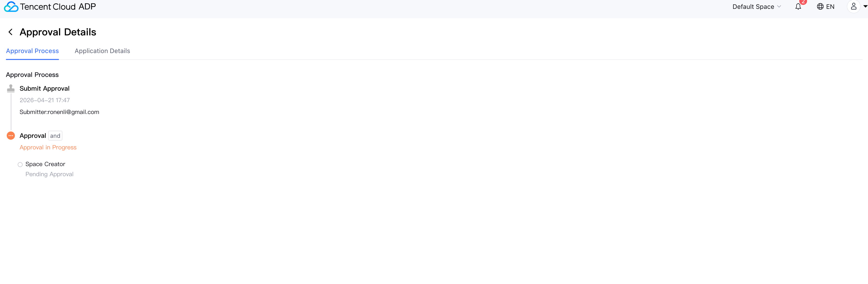Click the Approval in Progress status text
The image size is (868, 284).
point(48,147)
